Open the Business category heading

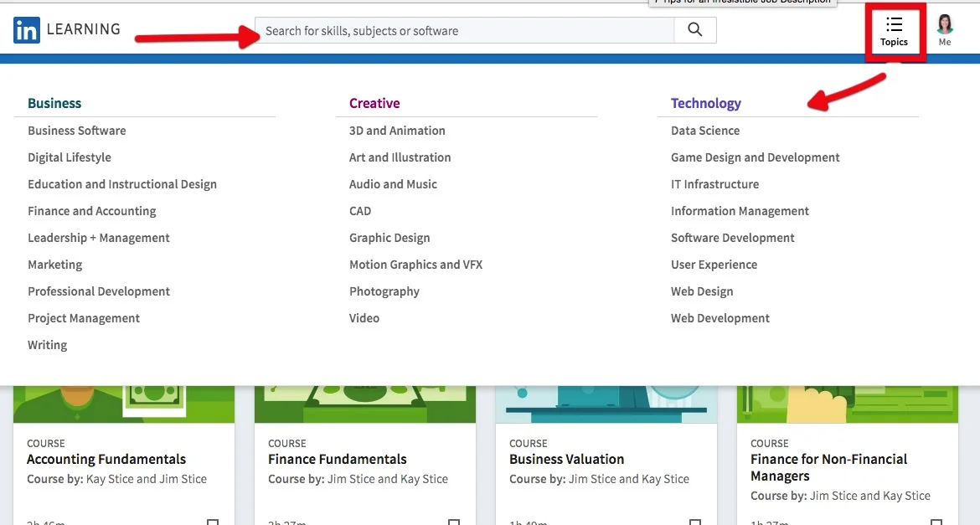coord(54,103)
